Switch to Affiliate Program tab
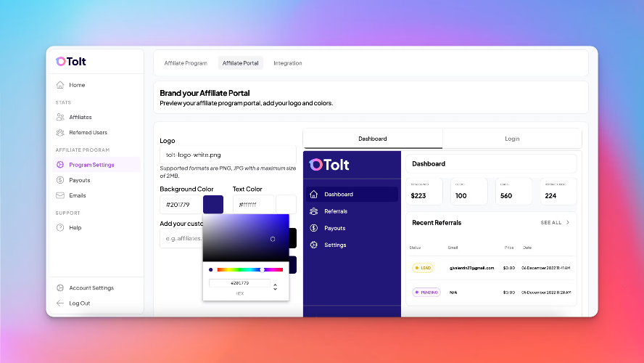Image resolution: width=644 pixels, height=363 pixels. 186,63
